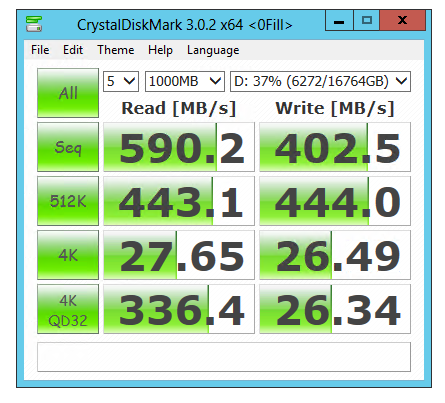Screen dimensions: 445x403
Task: Open the File menu
Action: [40, 50]
